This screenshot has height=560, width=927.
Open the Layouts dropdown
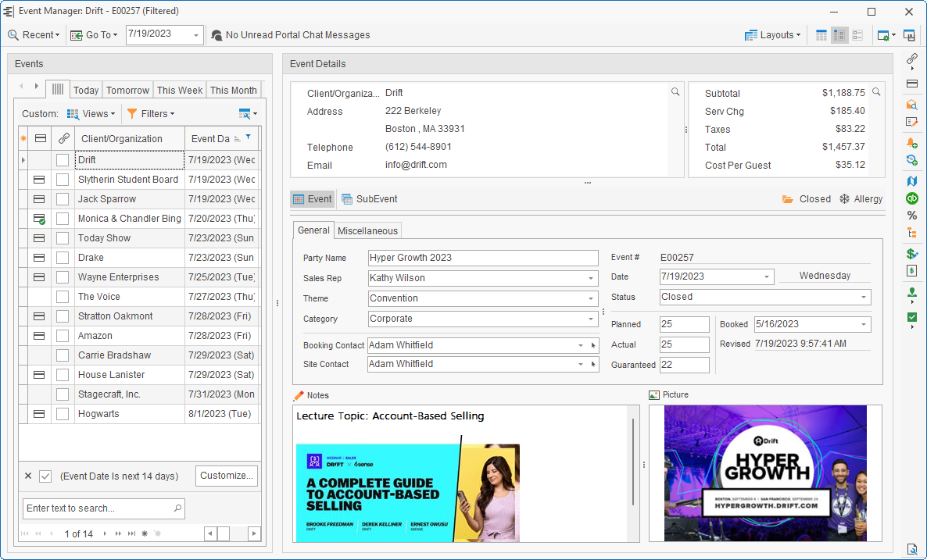tap(773, 35)
